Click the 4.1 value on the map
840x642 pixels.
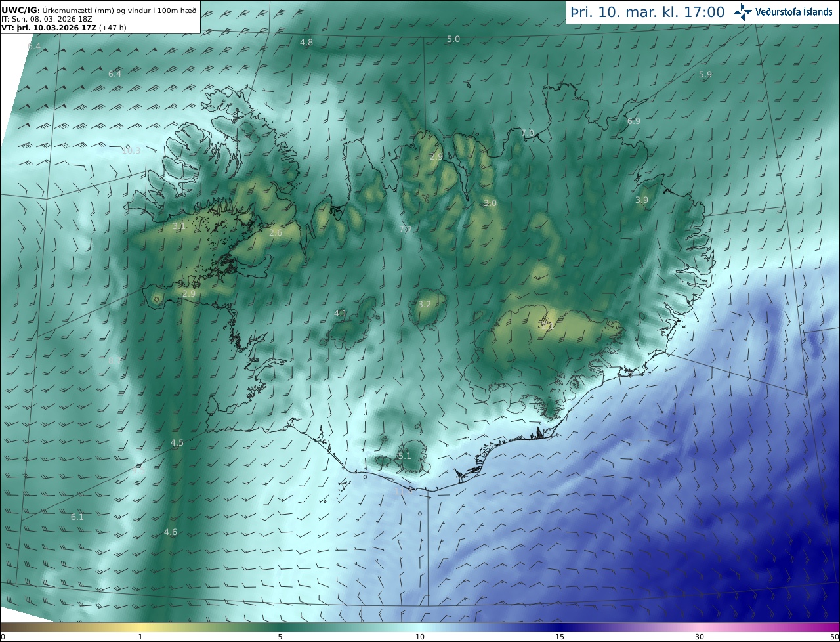pyautogui.click(x=341, y=313)
